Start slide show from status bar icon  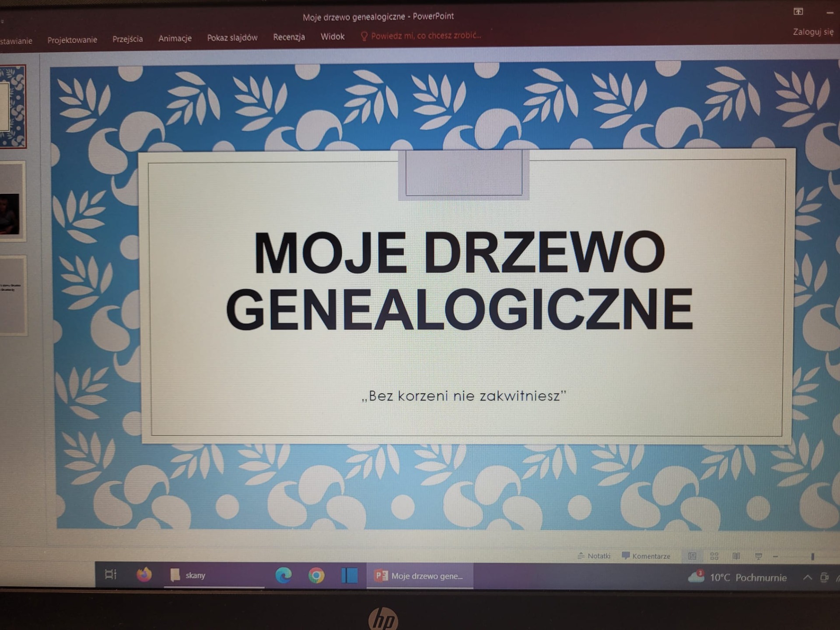pyautogui.click(x=759, y=556)
